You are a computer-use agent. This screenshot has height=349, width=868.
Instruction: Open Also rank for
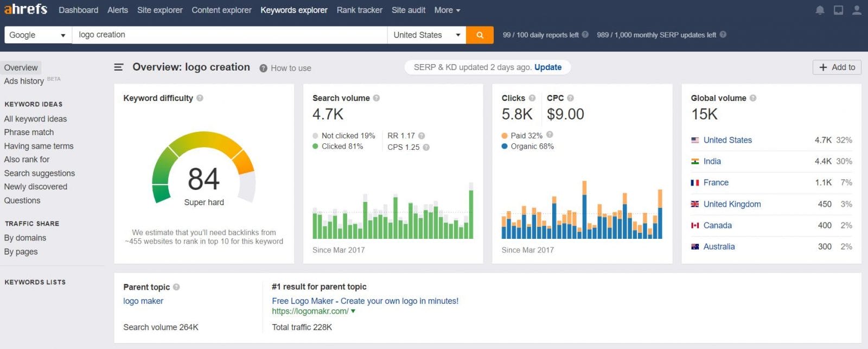coord(27,160)
